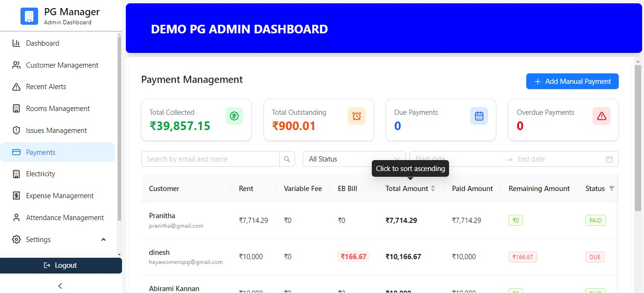Click the Logout button
The width and height of the screenshot is (644, 293).
61,265
